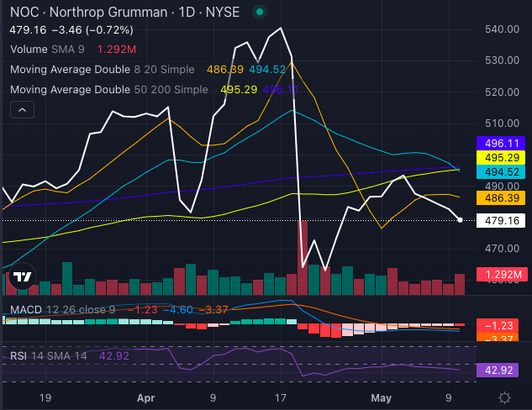Click the 530.00 price axis tick
Viewport: 532px width, 410px height.
(502, 60)
